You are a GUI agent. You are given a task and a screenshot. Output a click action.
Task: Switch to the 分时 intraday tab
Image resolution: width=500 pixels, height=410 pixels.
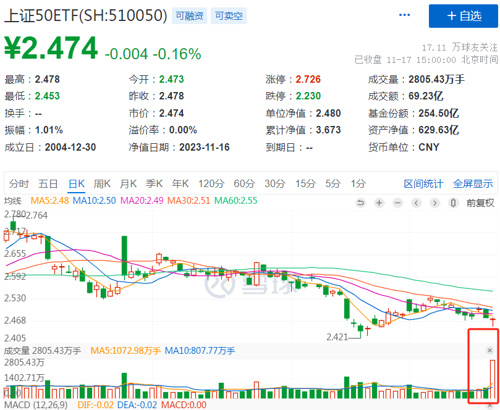tap(19, 183)
